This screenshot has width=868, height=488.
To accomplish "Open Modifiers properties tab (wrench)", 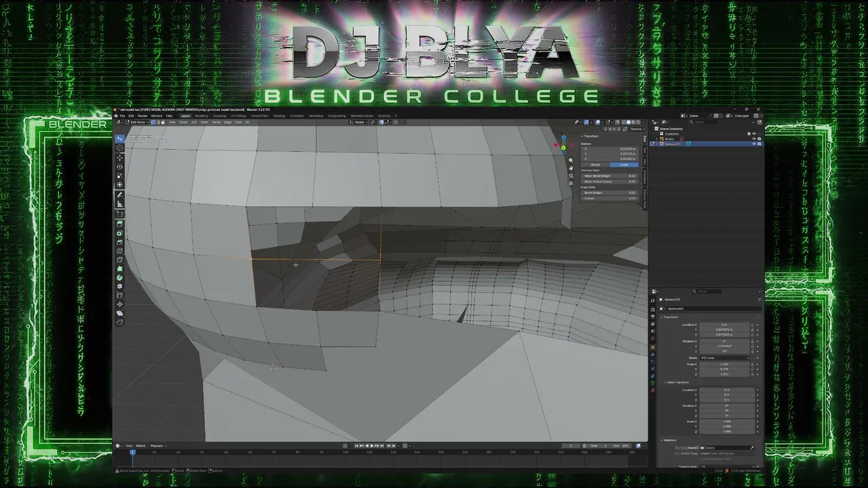I will click(653, 354).
